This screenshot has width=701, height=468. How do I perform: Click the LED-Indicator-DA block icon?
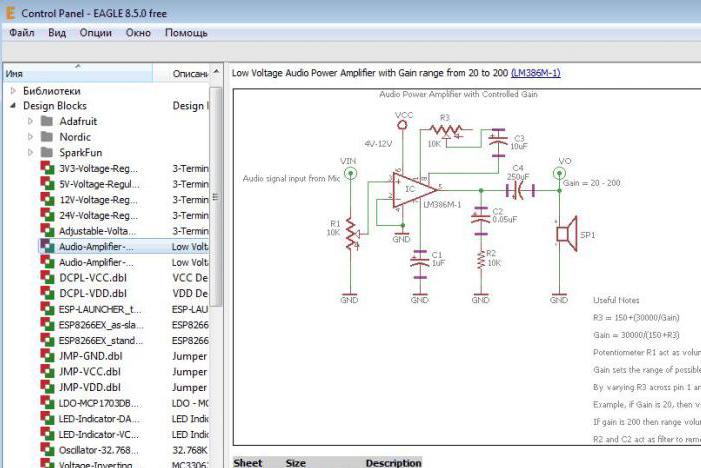coord(47,418)
